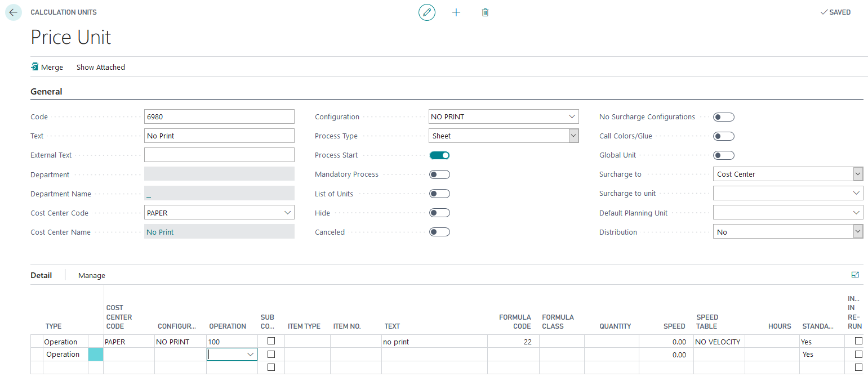Open Show Attached action
The height and width of the screenshot is (381, 868).
pos(101,67)
